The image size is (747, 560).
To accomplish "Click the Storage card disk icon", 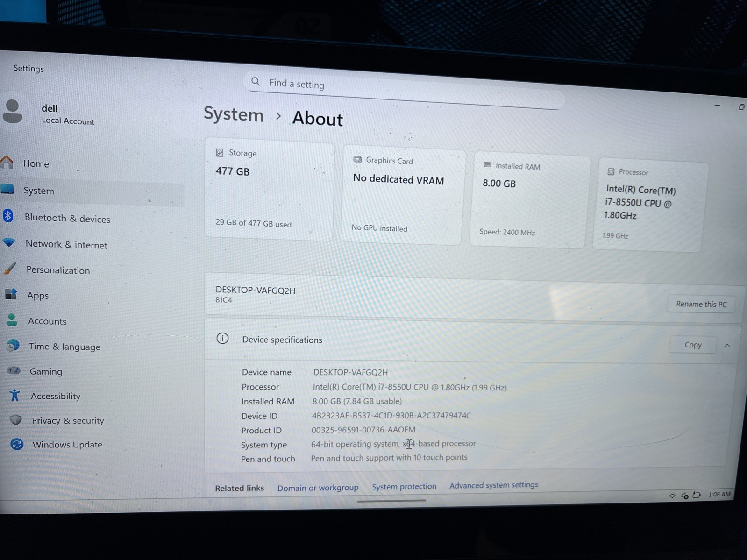I will (220, 153).
